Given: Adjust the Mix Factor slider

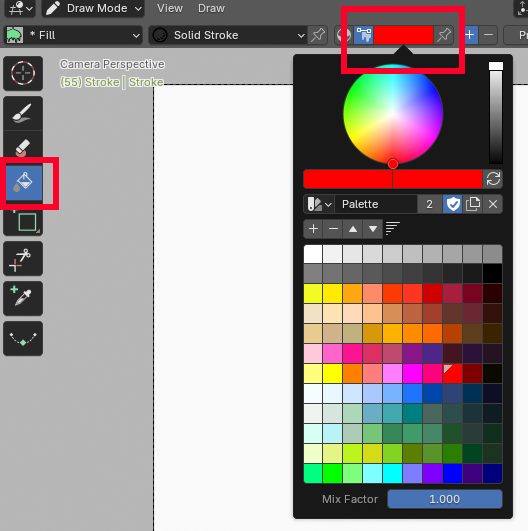Looking at the screenshot, I should pyautogui.click(x=445, y=499).
